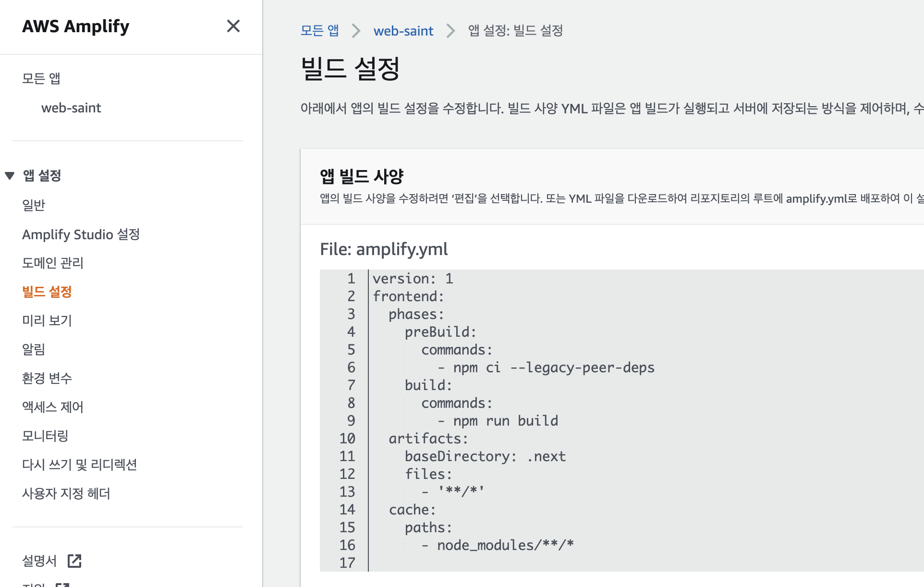924x587 pixels.
Task: Go to 도메인 관리
Action: pyautogui.click(x=53, y=263)
